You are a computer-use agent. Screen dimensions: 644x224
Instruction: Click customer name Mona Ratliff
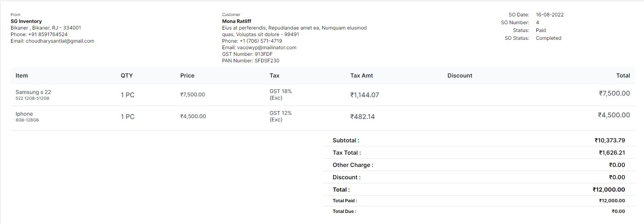point(237,21)
